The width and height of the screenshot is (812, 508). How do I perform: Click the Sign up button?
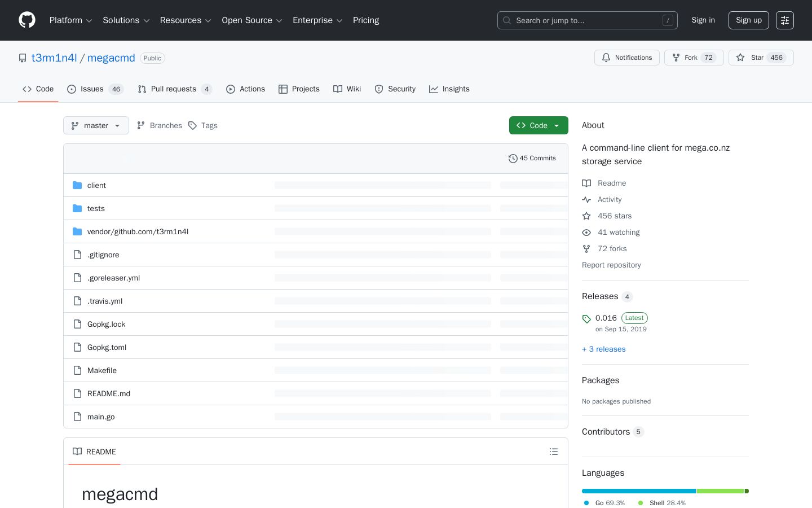coord(749,20)
